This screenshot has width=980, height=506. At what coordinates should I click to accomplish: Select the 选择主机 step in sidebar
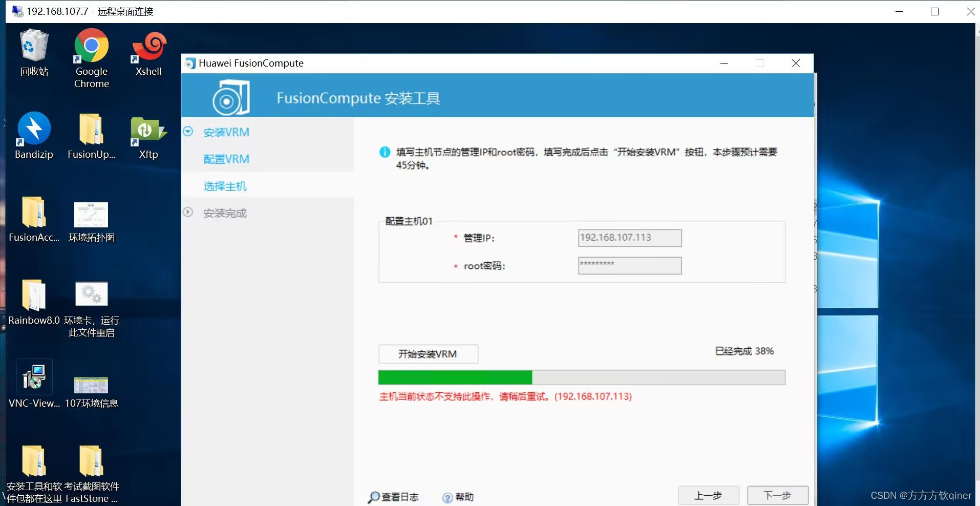pos(225,186)
